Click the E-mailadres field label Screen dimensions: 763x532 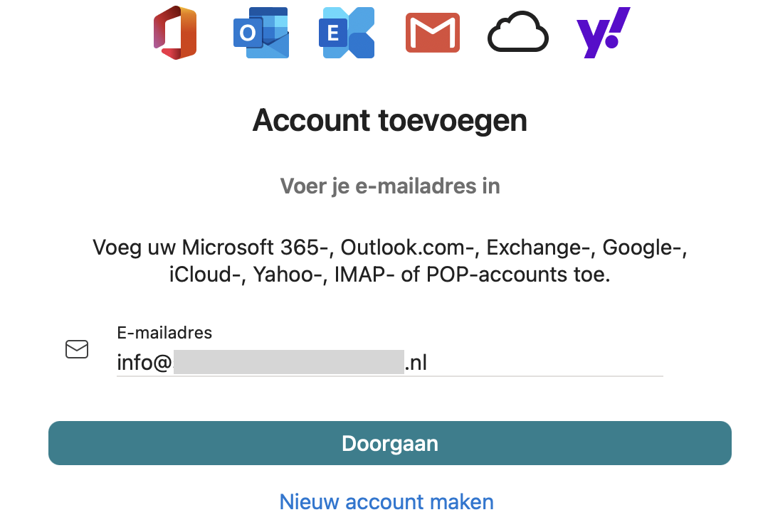[164, 332]
